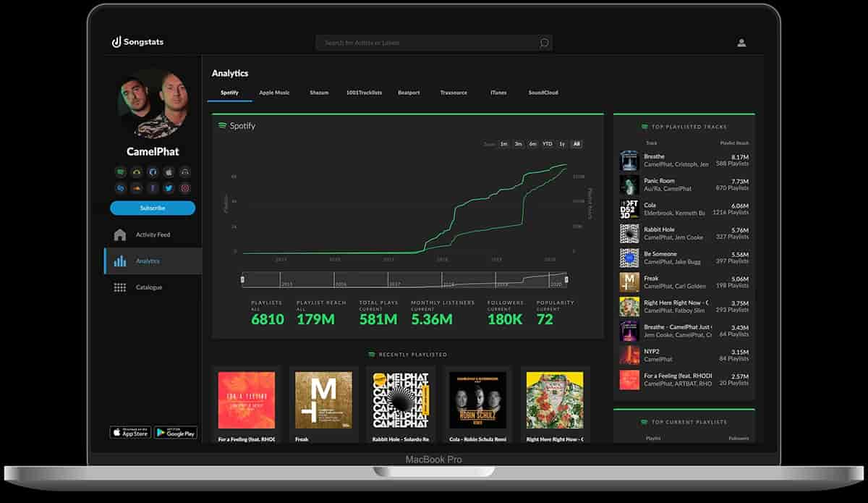Set chart zoom to YTD
This screenshot has width=868, height=503.
click(x=547, y=144)
